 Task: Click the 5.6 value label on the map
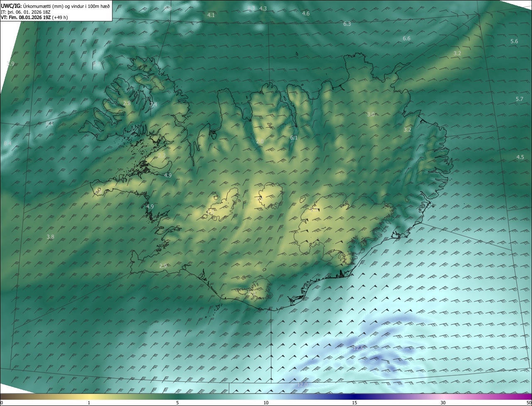pos(514,41)
